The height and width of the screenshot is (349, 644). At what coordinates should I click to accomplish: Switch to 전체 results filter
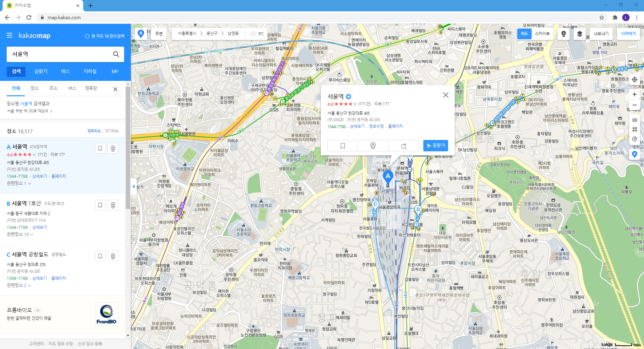[x=16, y=88]
